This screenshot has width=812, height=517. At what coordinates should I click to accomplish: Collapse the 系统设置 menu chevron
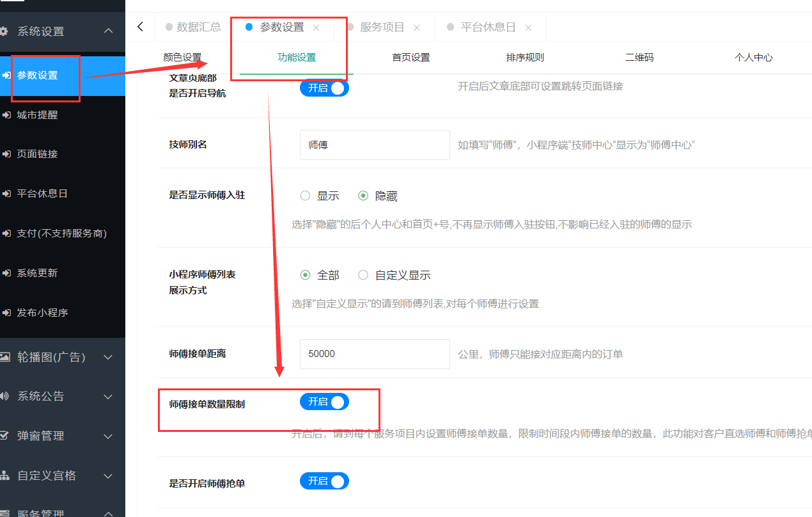[x=108, y=31]
